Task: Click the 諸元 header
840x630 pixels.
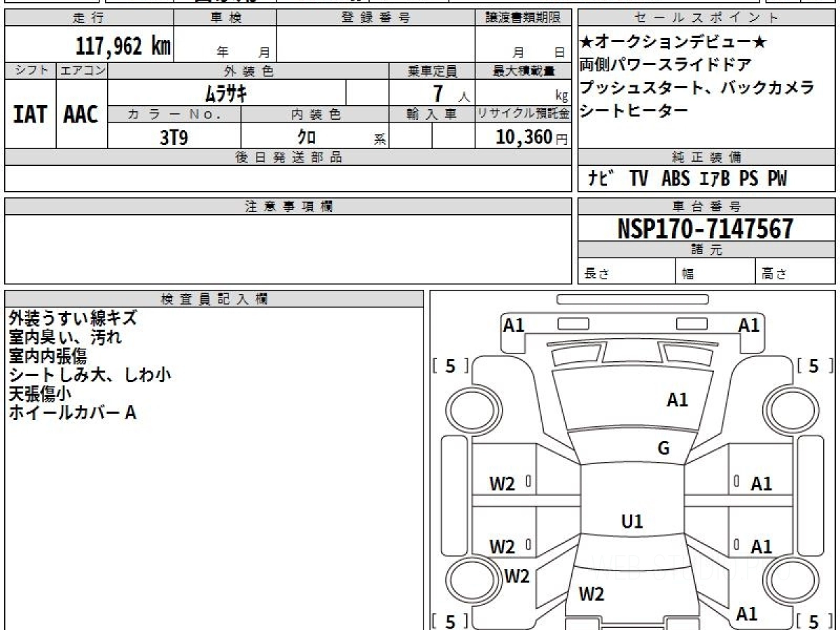Action: pyautogui.click(x=706, y=250)
